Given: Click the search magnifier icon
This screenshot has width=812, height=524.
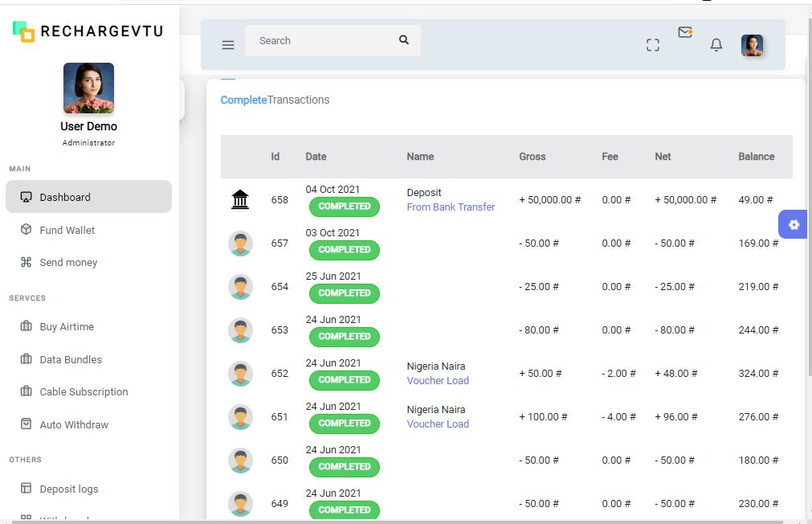Looking at the screenshot, I should point(404,40).
